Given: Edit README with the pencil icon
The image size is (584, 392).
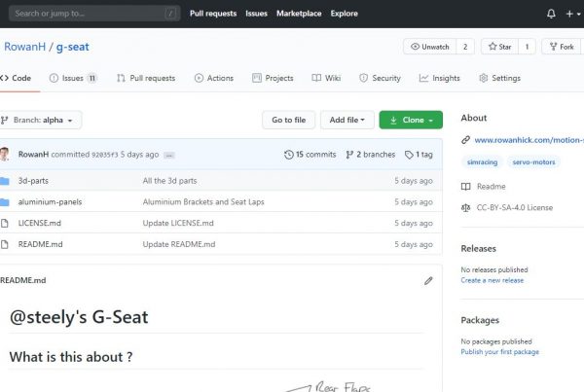Looking at the screenshot, I should coord(428,281).
